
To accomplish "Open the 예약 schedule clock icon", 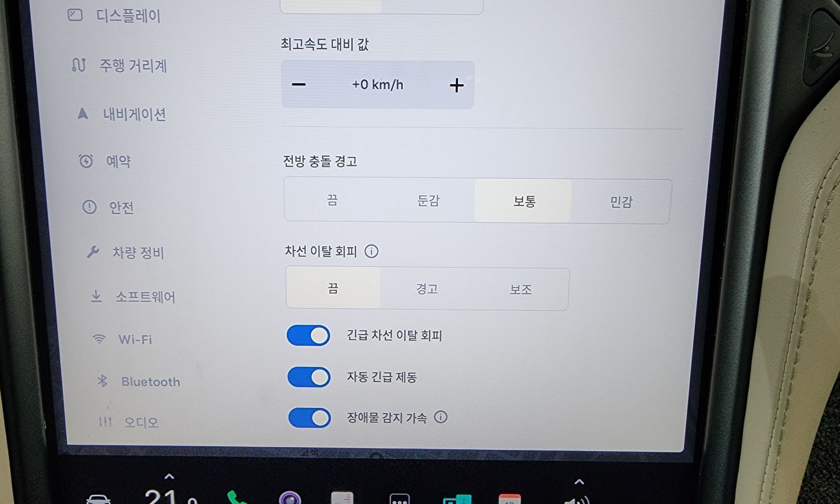I will (86, 161).
